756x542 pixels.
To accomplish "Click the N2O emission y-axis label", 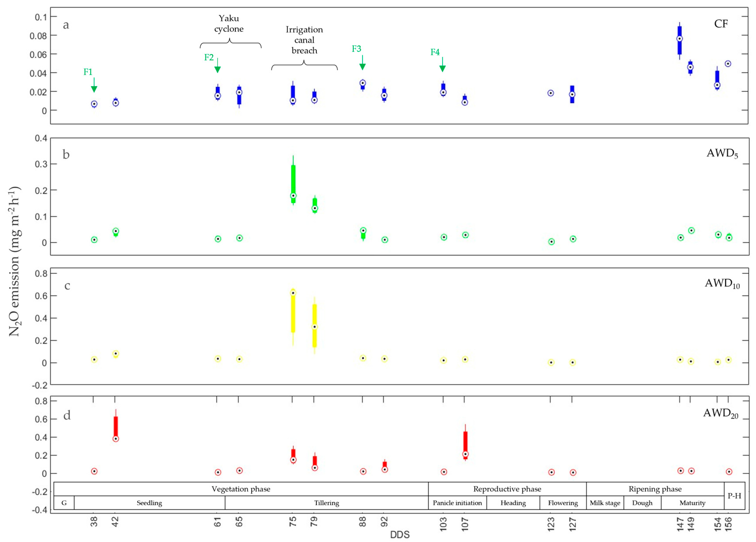I will click(x=15, y=262).
